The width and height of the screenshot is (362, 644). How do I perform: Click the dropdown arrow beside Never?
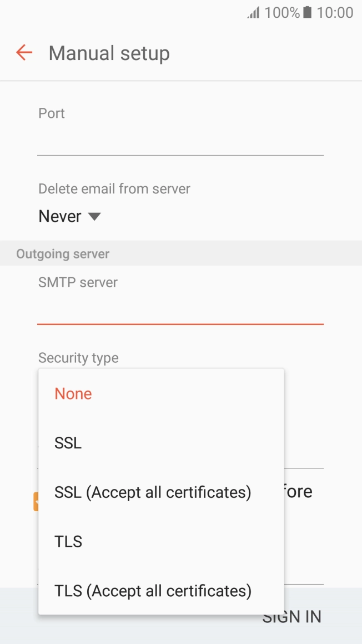point(94,216)
